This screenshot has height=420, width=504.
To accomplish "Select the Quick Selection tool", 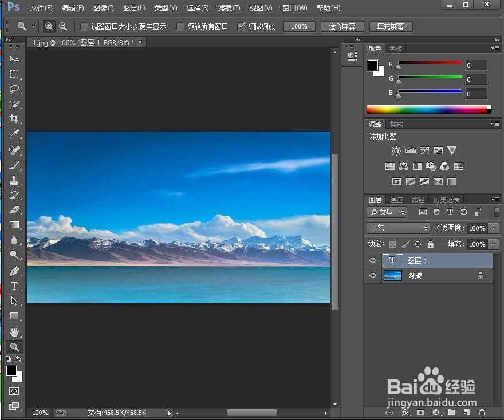I will 14,104.
